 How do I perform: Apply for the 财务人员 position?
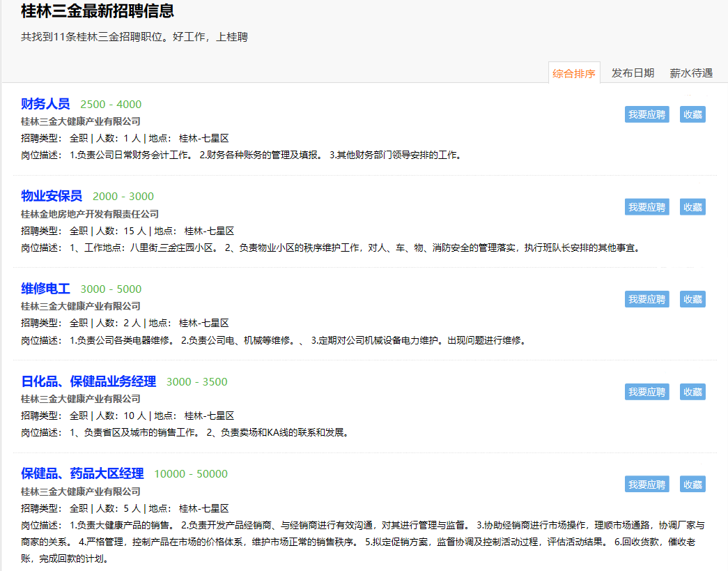[646, 114]
